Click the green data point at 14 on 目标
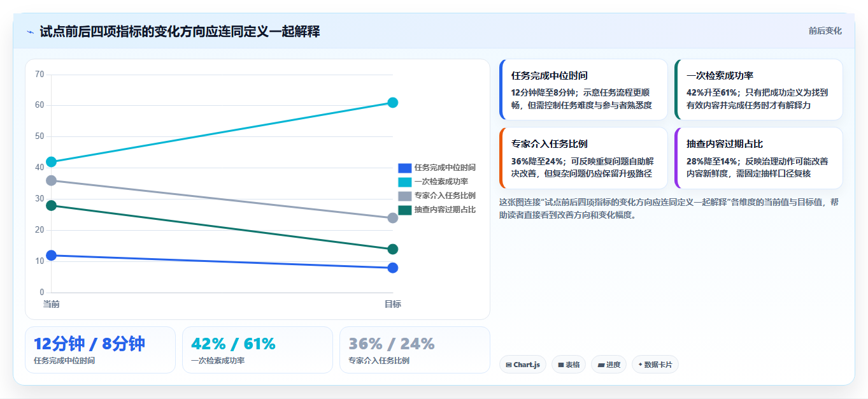This screenshot has width=868, height=399. (393, 249)
